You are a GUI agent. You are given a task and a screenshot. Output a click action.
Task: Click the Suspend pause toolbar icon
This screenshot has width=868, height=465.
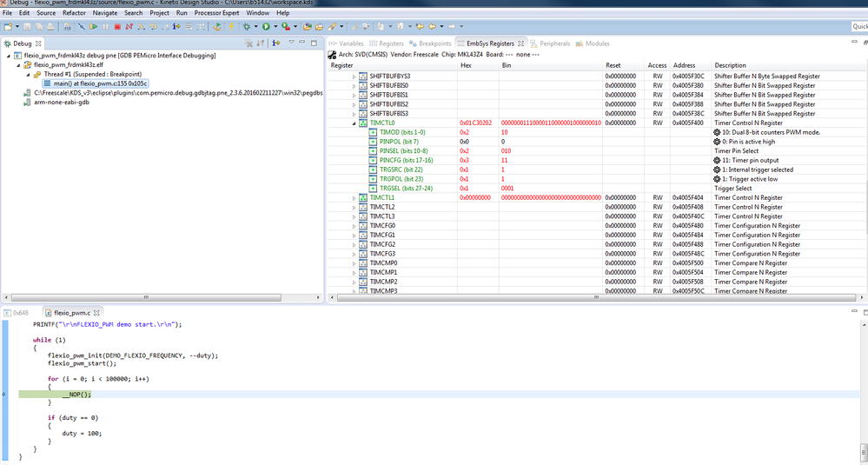105,27
